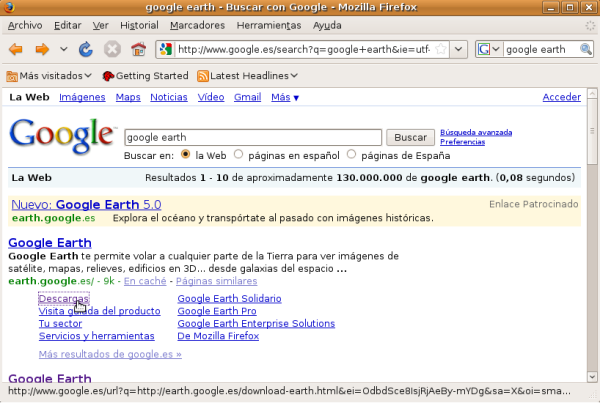
Task: Bookmark page with the star icon
Action: [x=441, y=49]
